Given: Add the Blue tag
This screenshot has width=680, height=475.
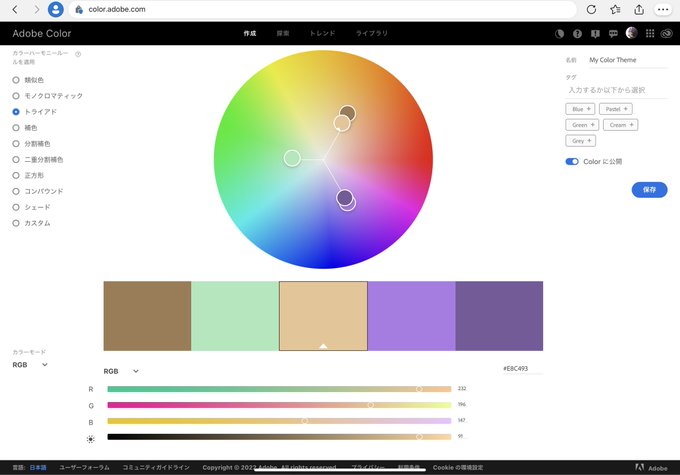Looking at the screenshot, I should coord(580,109).
